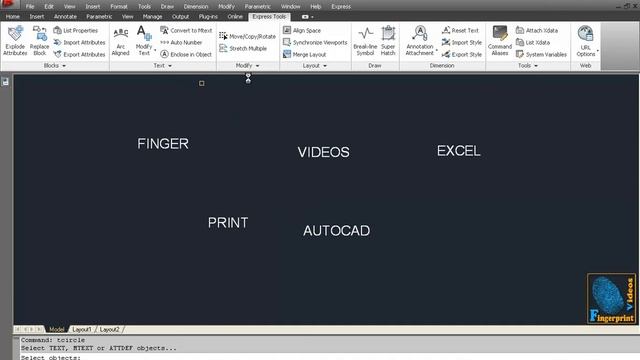Open the Dimension menu

196,7
